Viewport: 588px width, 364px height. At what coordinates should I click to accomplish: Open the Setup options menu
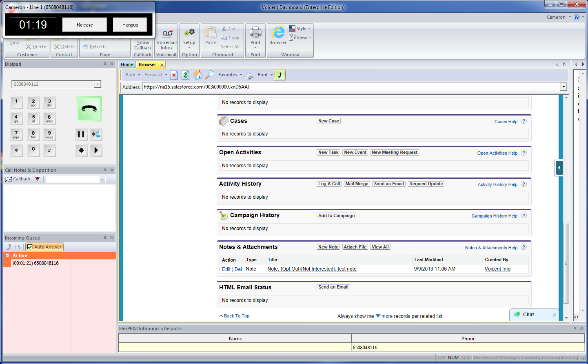pos(189,38)
